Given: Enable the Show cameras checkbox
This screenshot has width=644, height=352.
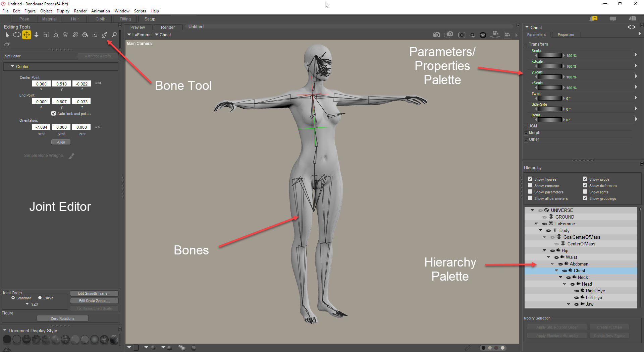Looking at the screenshot, I should 530,185.
